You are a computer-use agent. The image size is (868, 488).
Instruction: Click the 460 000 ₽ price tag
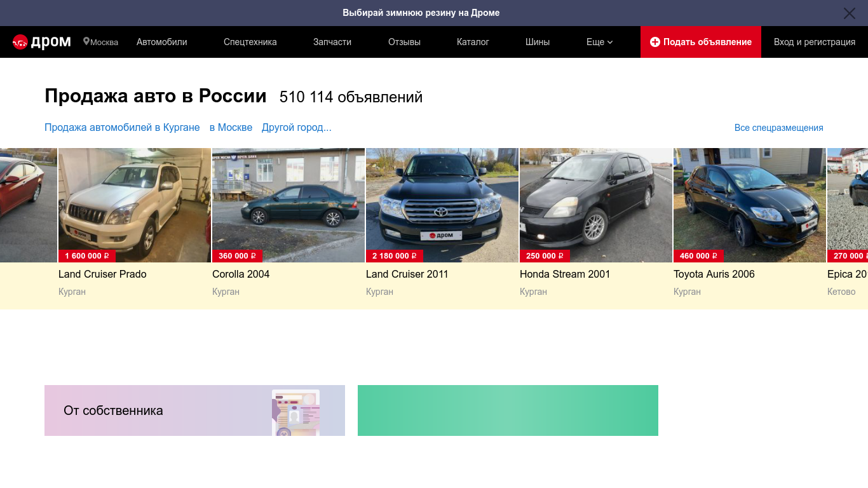coord(698,256)
